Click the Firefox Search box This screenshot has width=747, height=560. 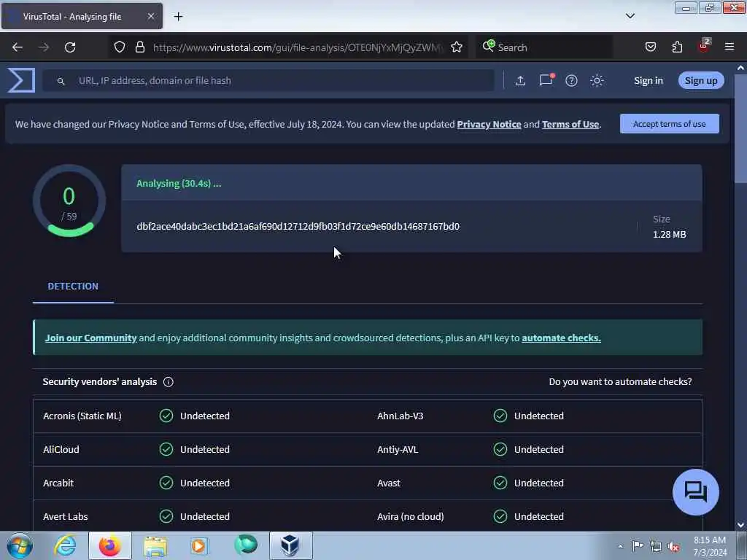[x=543, y=47]
